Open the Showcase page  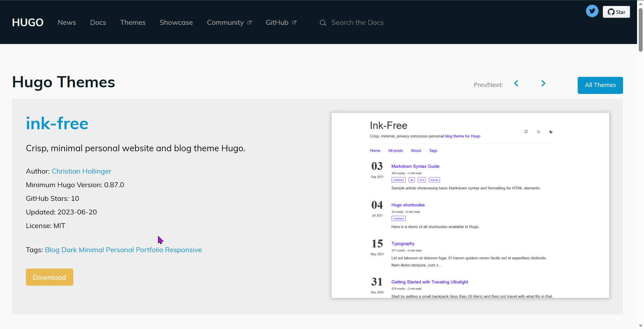176,22
